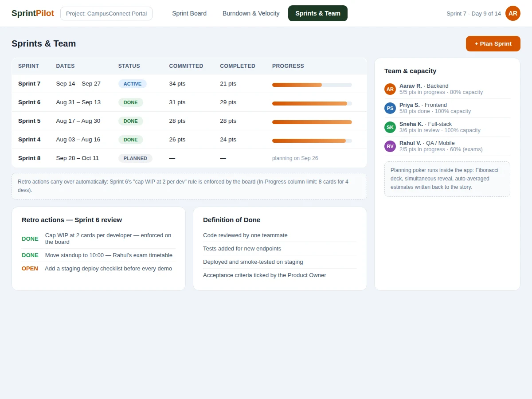Click Priya S.'s blue PS avatar
The image size is (532, 399).
tap(390, 108)
